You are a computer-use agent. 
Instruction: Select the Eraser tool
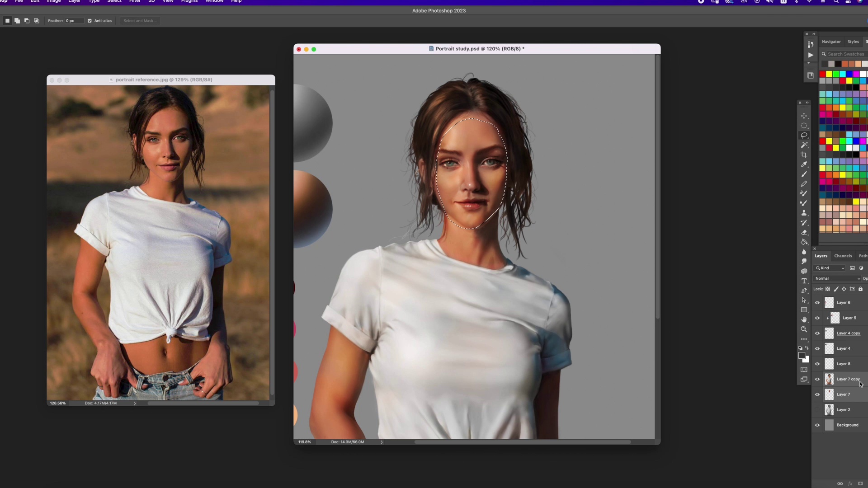804,233
